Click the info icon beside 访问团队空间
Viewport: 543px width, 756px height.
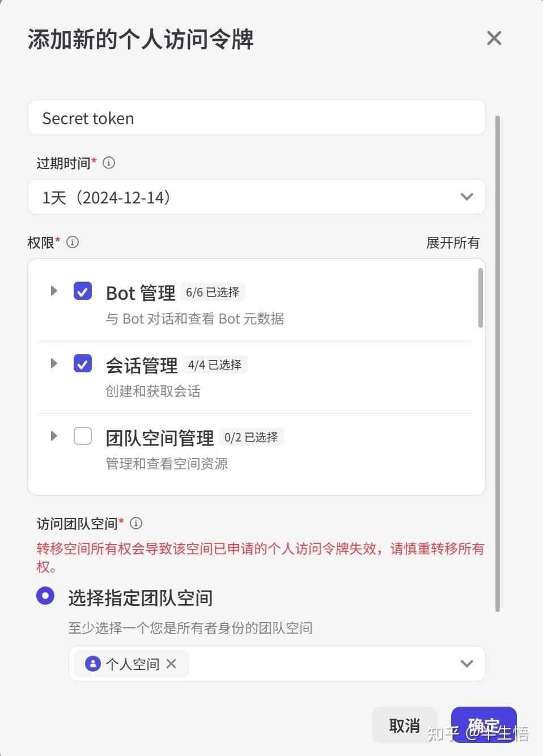click(136, 523)
